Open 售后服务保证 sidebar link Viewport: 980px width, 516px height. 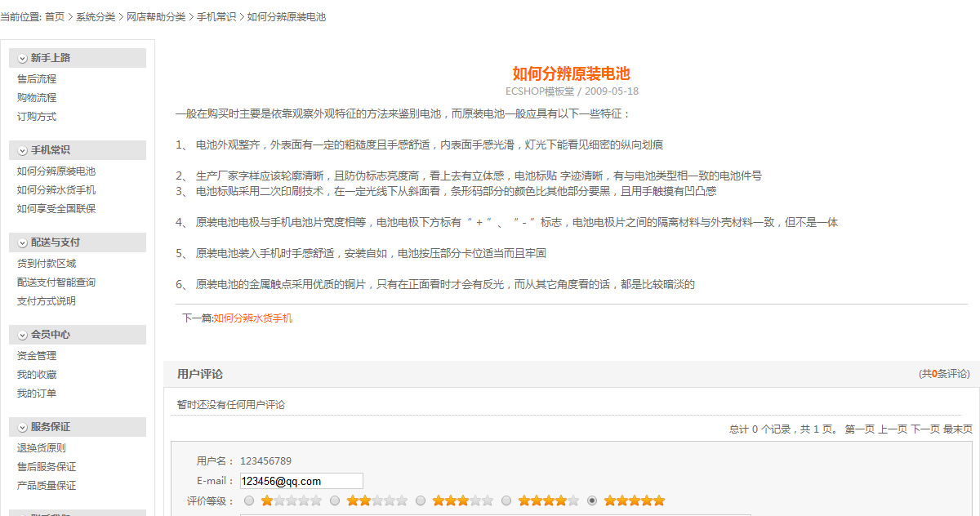[x=47, y=467]
